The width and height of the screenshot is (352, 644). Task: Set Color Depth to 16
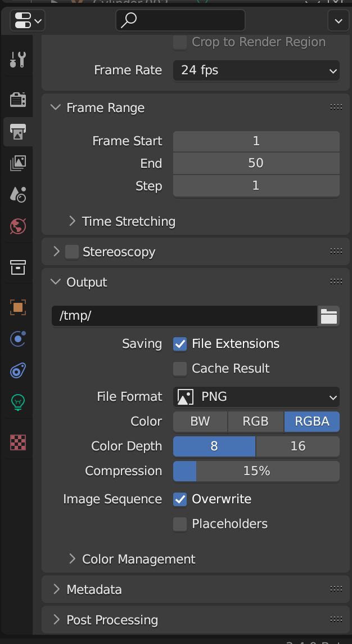(x=298, y=446)
